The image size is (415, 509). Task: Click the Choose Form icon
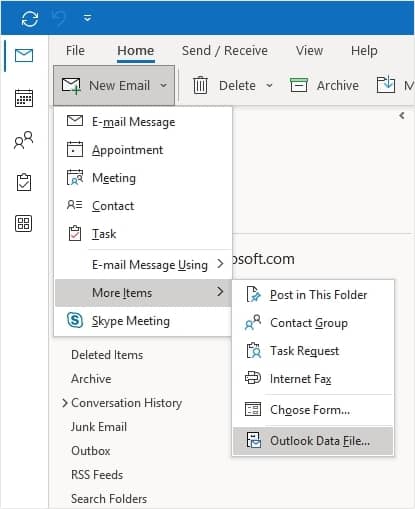click(x=253, y=409)
